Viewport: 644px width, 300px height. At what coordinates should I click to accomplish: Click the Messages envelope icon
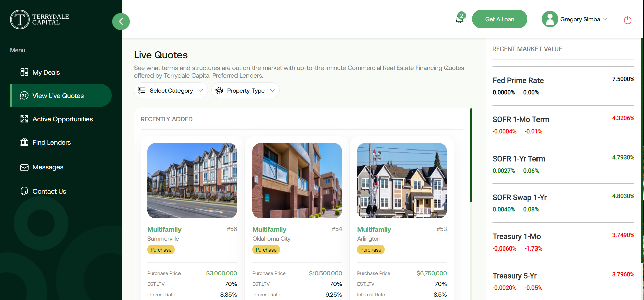tap(24, 167)
